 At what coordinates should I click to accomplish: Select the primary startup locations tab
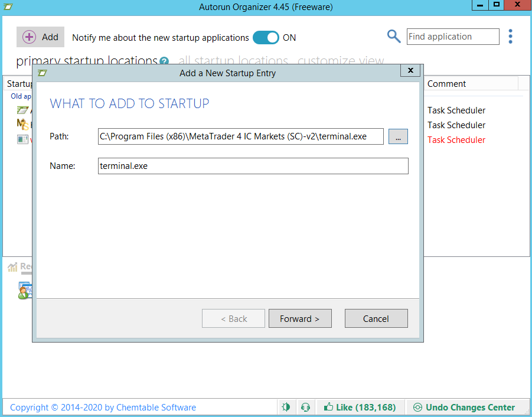(87, 61)
